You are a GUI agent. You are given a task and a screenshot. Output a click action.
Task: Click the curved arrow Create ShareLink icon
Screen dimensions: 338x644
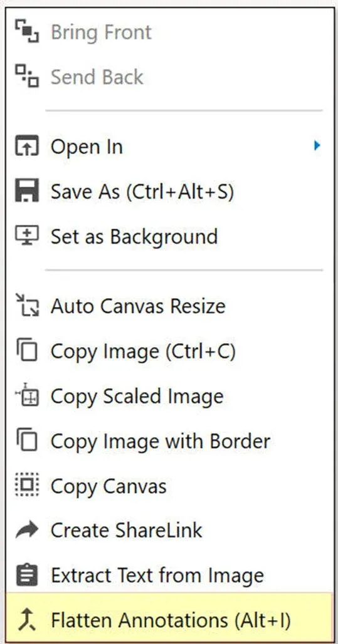[x=27, y=530]
